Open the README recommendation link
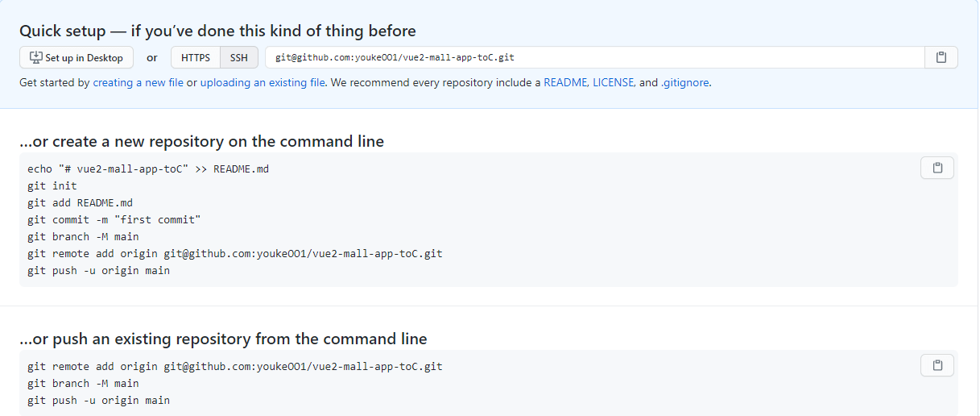 pyautogui.click(x=565, y=82)
